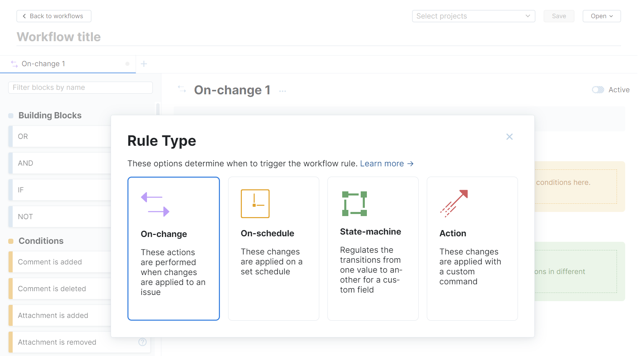The image size is (644, 356).
Task: Open the Select projects dropdown
Action: (473, 16)
